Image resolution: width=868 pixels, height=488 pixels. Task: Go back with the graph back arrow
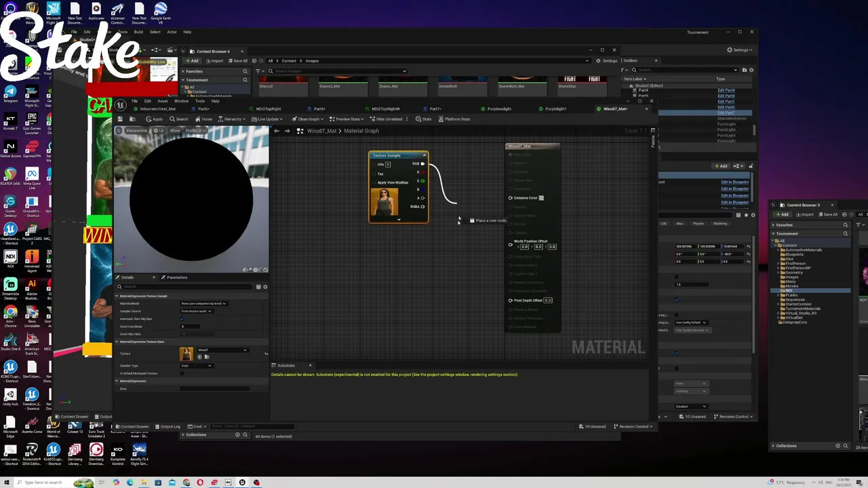pyautogui.click(x=276, y=131)
